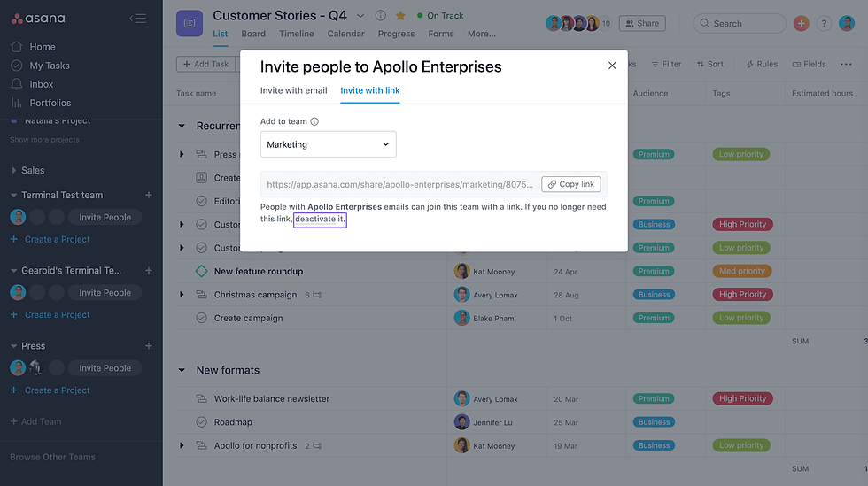This screenshot has width=868, height=486.
Task: Open the Inbox
Action: click(x=32, y=84)
